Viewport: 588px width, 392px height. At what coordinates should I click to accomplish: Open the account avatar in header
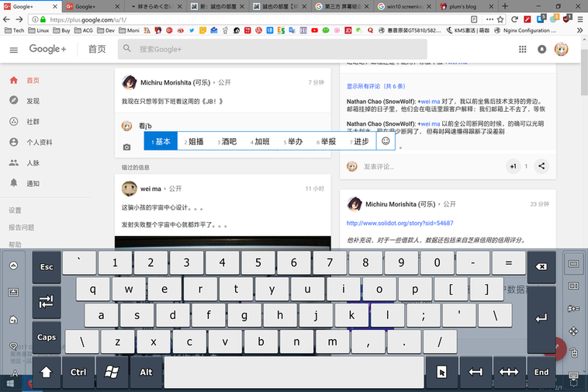[x=562, y=49]
